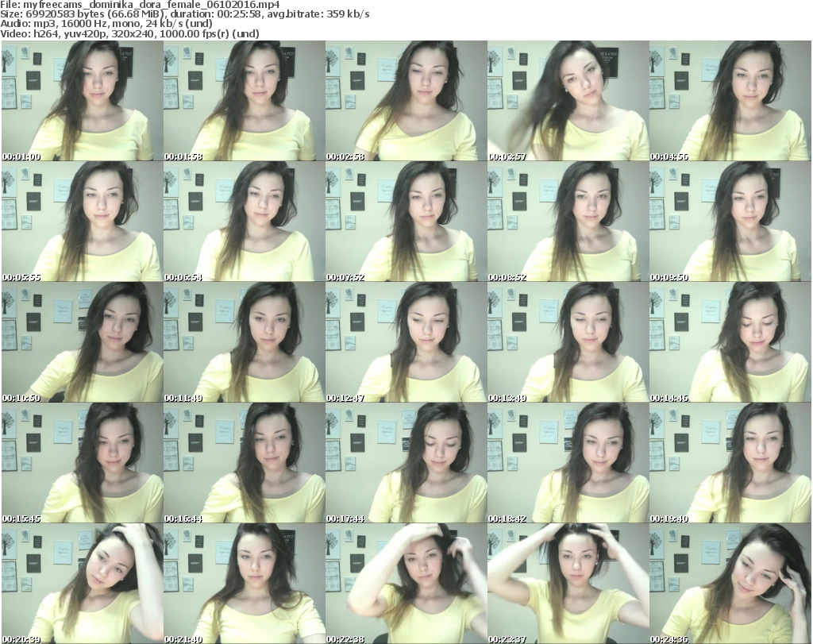The image size is (813, 644).
Task: Click the thumbnail timestamped 00:01:00
Action: [x=81, y=101]
